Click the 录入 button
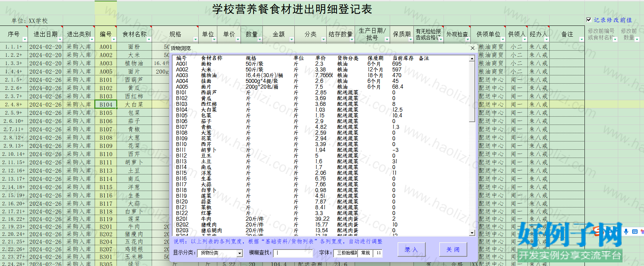 coord(412,249)
